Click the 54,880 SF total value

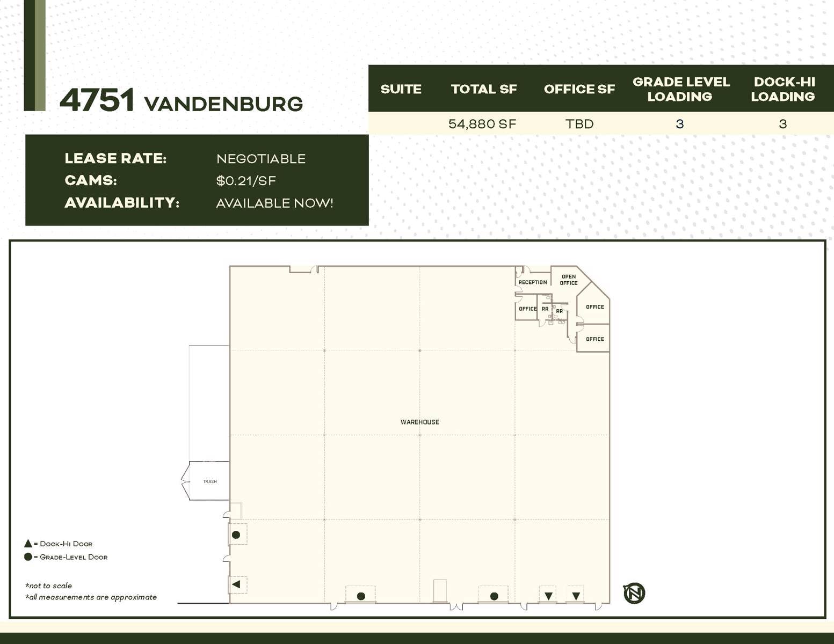483,124
